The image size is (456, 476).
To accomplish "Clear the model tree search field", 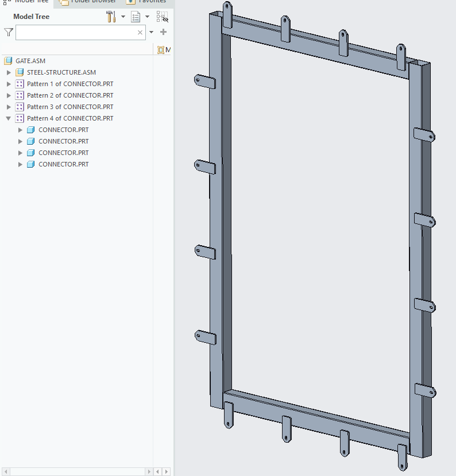I will pos(140,33).
